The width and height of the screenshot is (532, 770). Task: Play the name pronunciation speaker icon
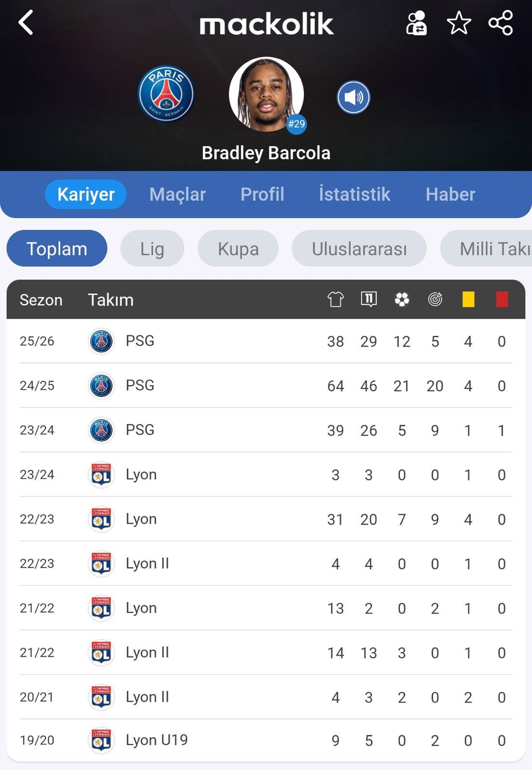353,97
